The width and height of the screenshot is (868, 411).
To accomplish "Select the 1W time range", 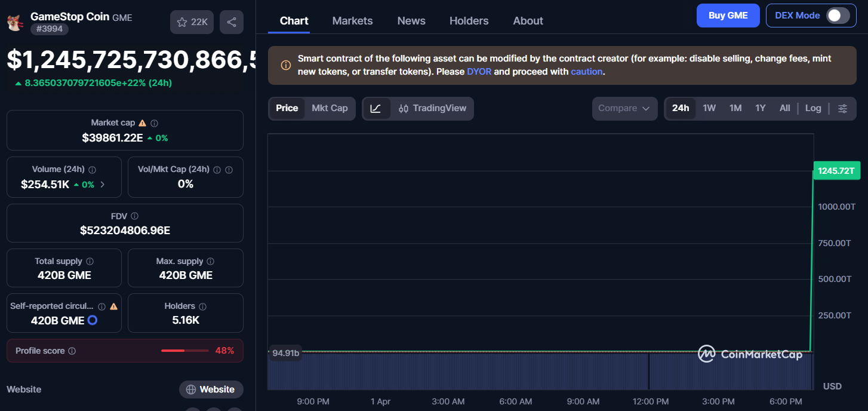I will pos(709,108).
